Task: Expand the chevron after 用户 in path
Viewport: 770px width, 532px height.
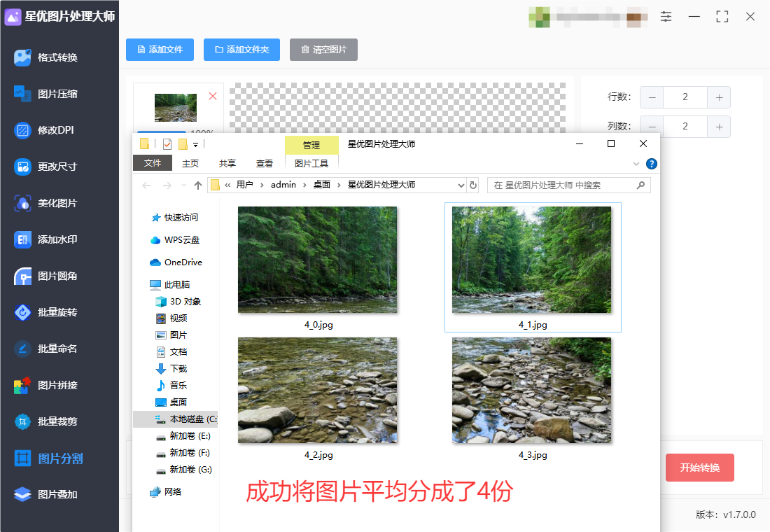Action: pos(262,185)
